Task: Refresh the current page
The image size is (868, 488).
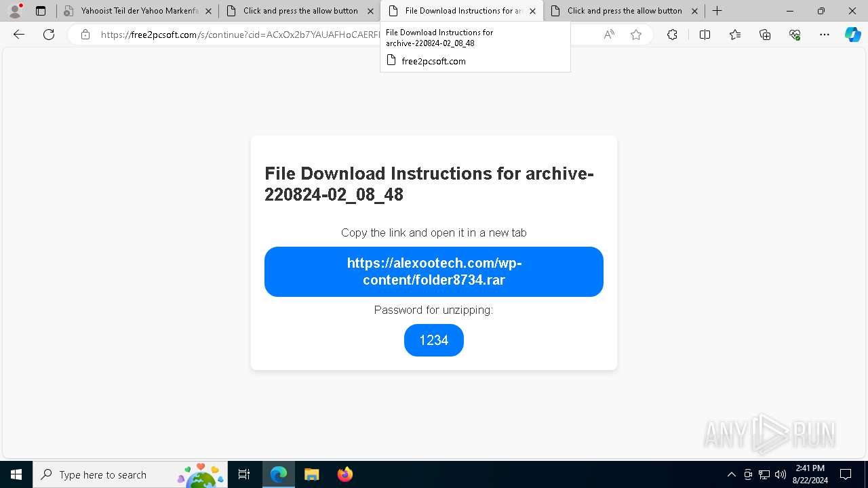Action: [49, 35]
